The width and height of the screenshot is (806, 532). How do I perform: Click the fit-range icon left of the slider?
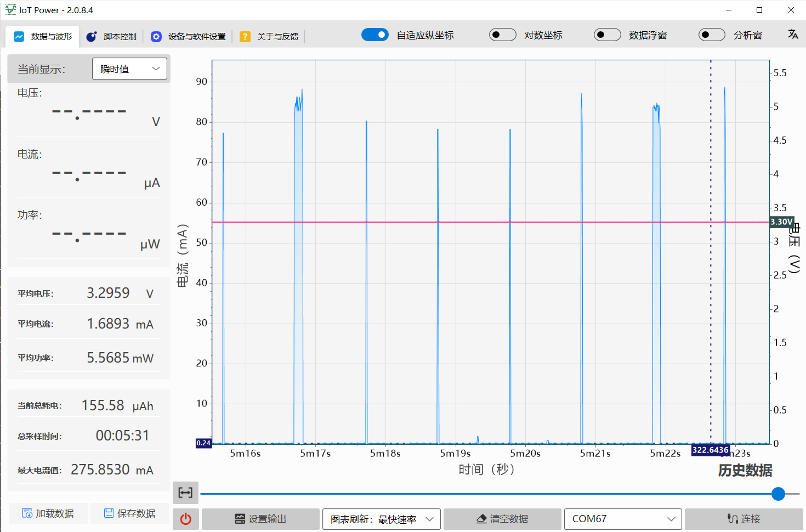pos(185,493)
